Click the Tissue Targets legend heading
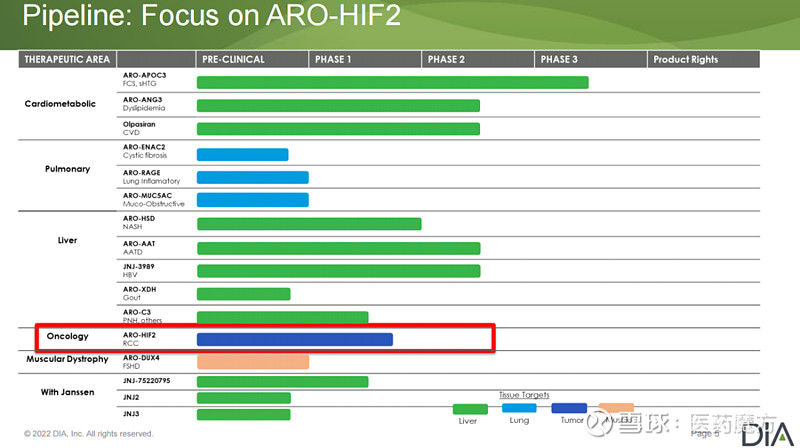 click(x=524, y=394)
